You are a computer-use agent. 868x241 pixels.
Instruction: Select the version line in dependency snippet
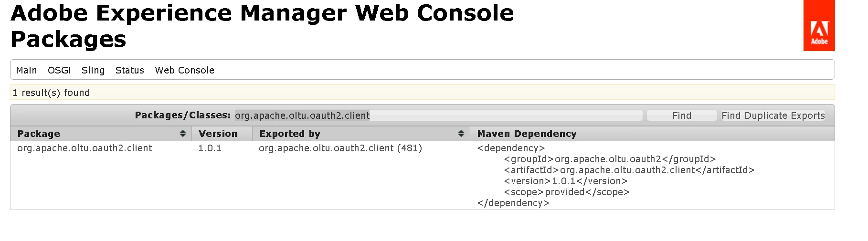point(566,181)
